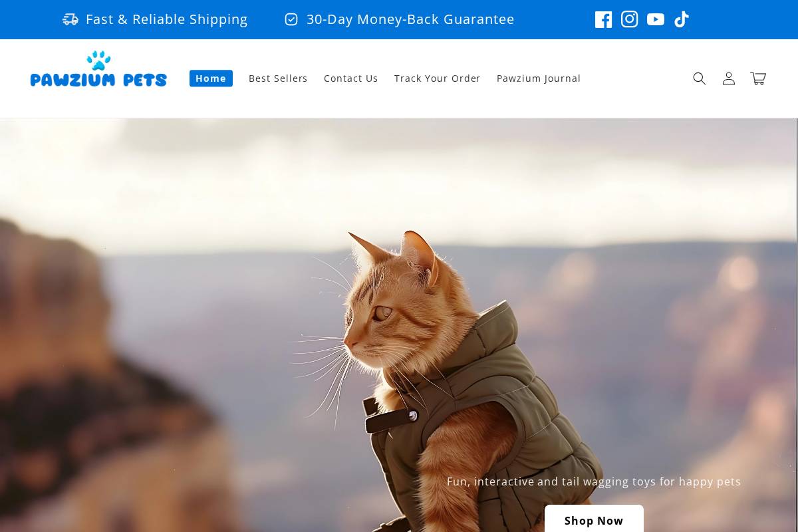
Task: Open the shopping cart icon
Action: (758, 78)
